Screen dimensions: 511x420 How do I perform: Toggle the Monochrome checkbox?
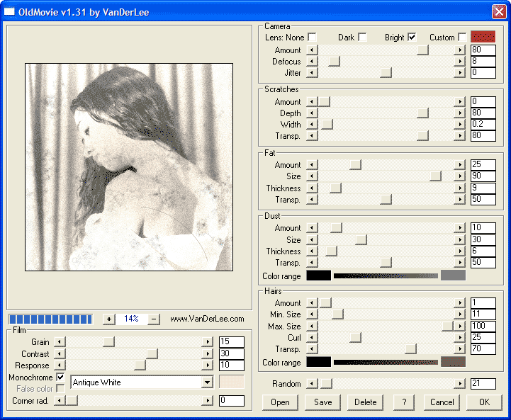(60, 378)
